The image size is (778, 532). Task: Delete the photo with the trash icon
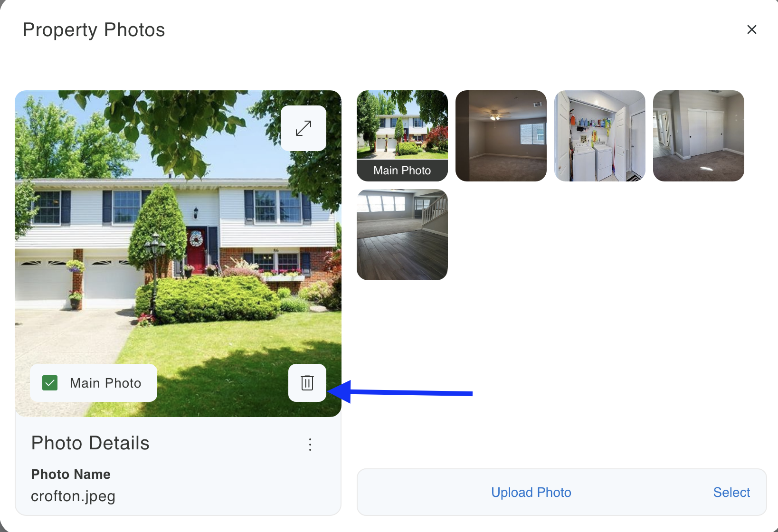pos(307,383)
